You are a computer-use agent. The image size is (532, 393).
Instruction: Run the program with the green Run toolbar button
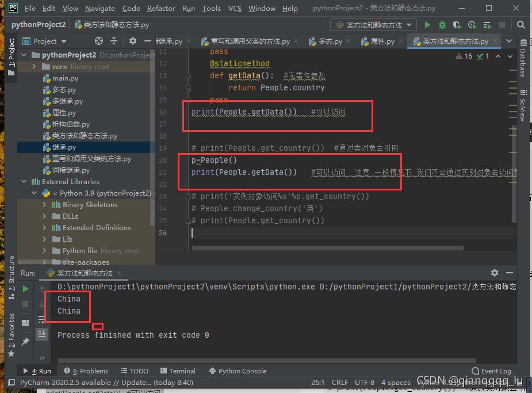tap(427, 25)
